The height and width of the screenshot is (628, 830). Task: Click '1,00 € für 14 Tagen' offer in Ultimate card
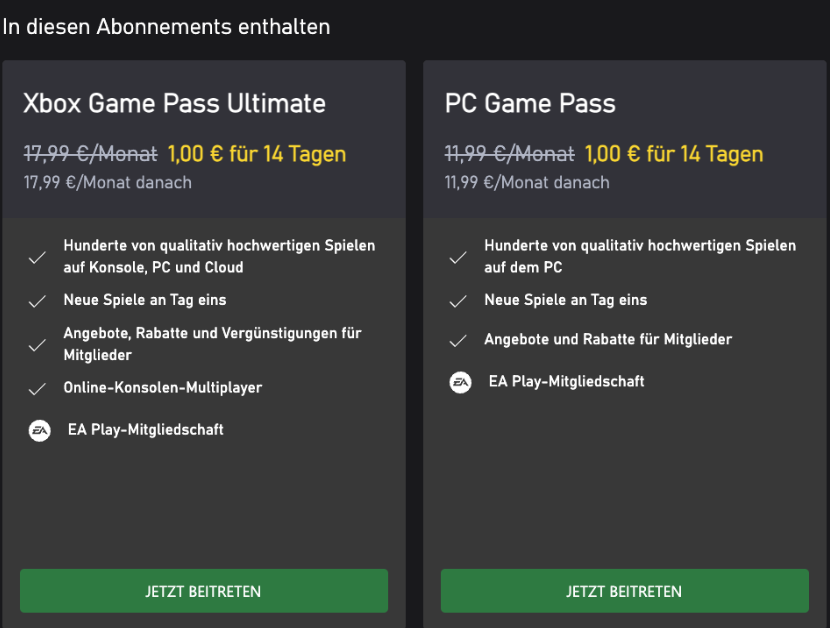coord(257,154)
